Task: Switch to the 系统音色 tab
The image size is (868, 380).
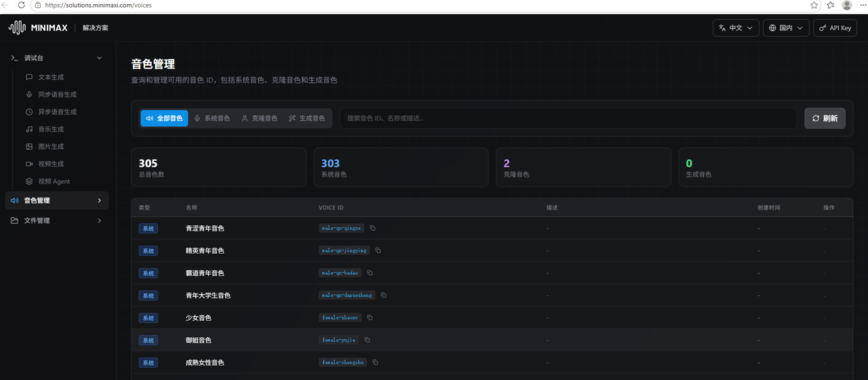Action: pyautogui.click(x=212, y=118)
